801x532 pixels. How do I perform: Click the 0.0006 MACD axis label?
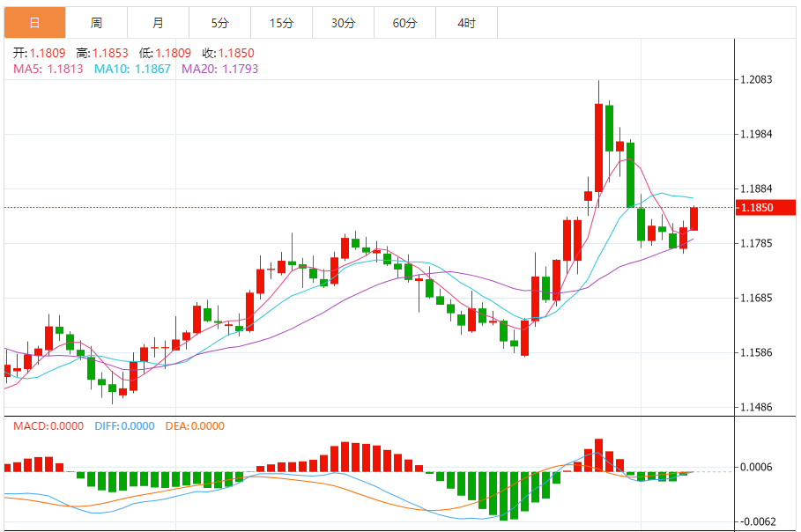click(x=756, y=467)
